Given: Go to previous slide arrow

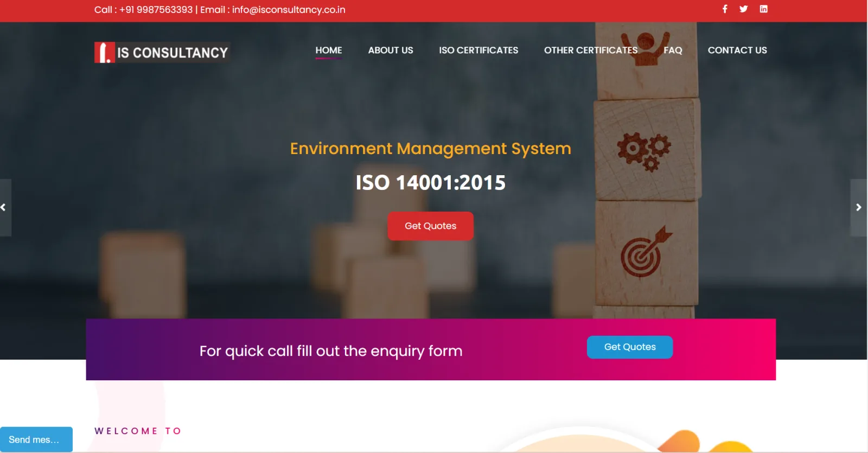Looking at the screenshot, I should coord(4,207).
